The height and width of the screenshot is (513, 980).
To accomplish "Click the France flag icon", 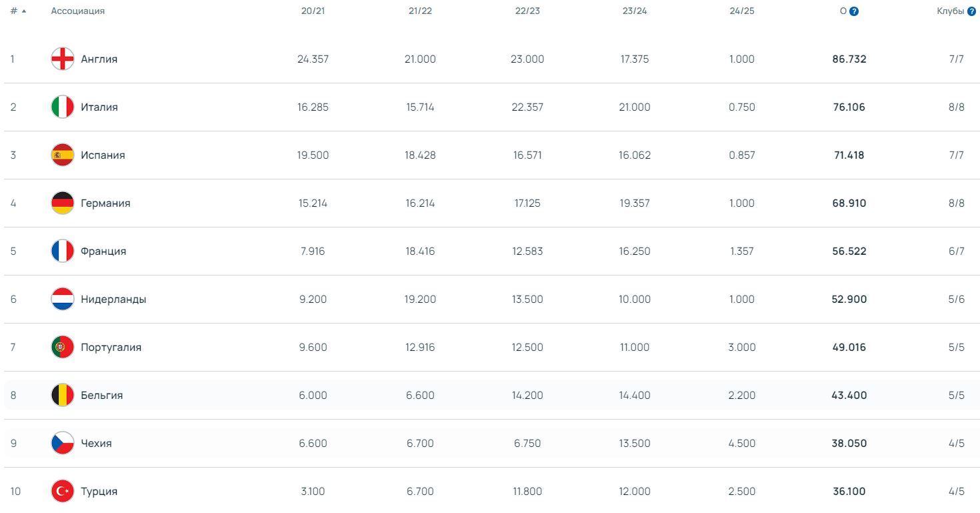I will [63, 251].
